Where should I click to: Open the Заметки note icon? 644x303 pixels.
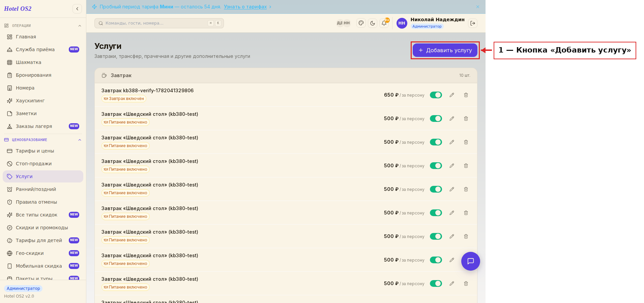(10, 113)
